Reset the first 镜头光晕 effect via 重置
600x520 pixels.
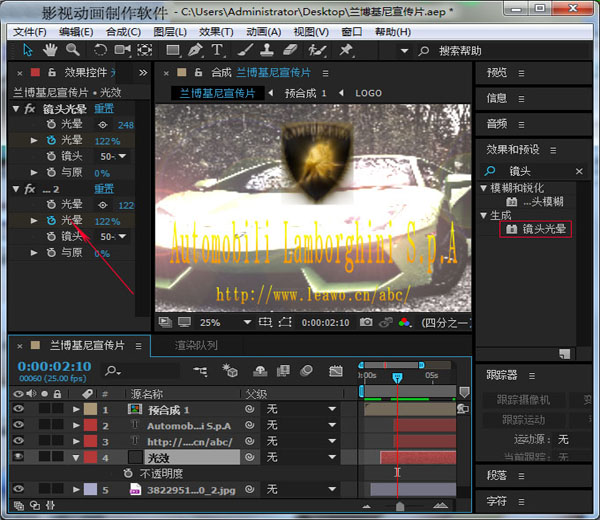tap(104, 109)
